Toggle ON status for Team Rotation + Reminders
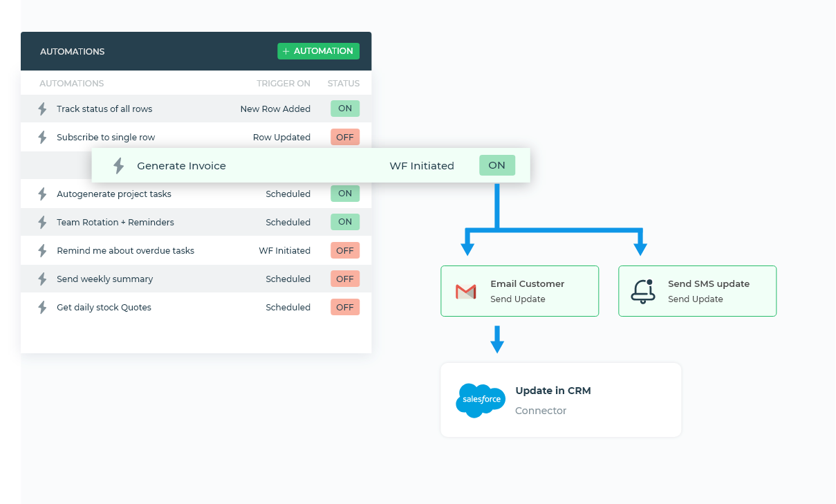 (x=345, y=222)
